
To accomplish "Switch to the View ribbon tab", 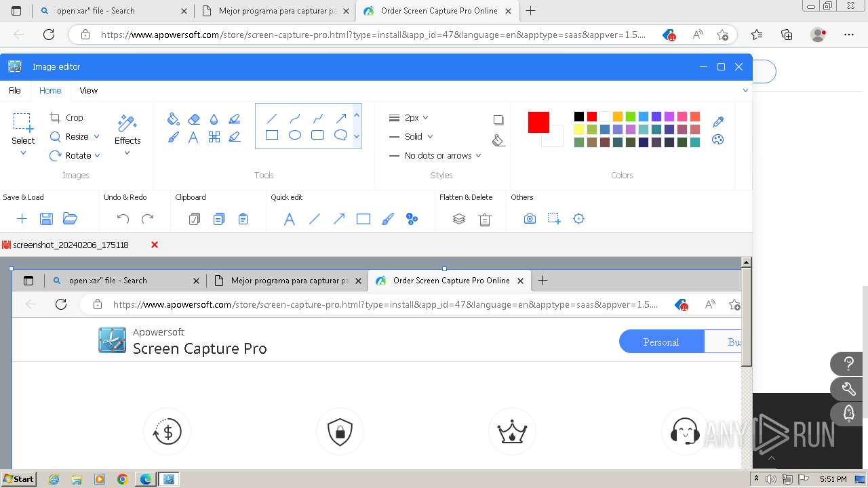I will [x=88, y=90].
